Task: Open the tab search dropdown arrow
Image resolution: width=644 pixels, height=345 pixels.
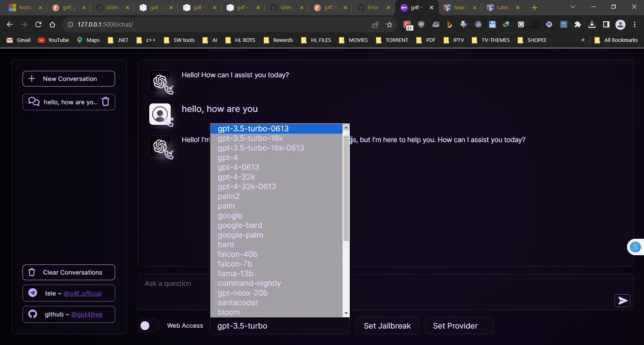Action: [x=573, y=7]
